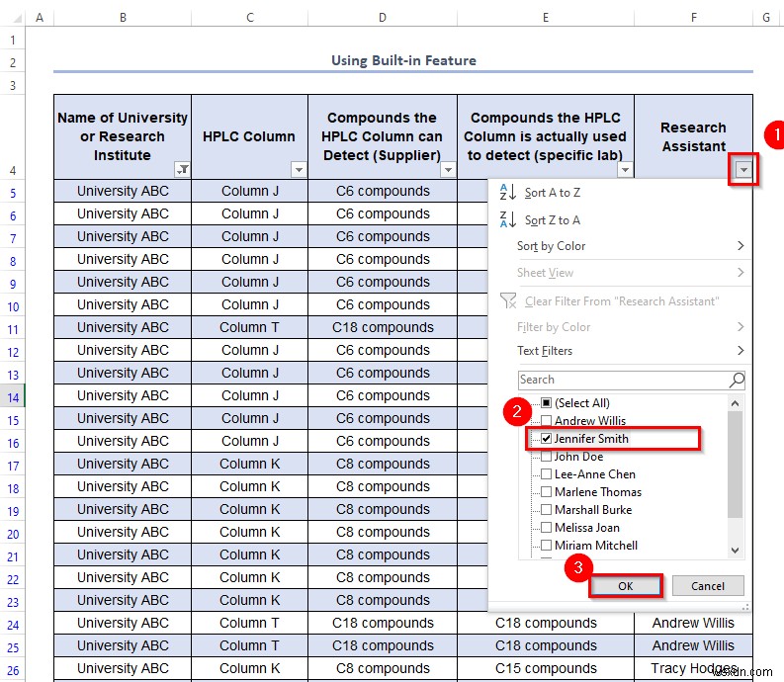The width and height of the screenshot is (784, 682).
Task: Click 'C8 compounds' cell in row 20
Action: 383,532
